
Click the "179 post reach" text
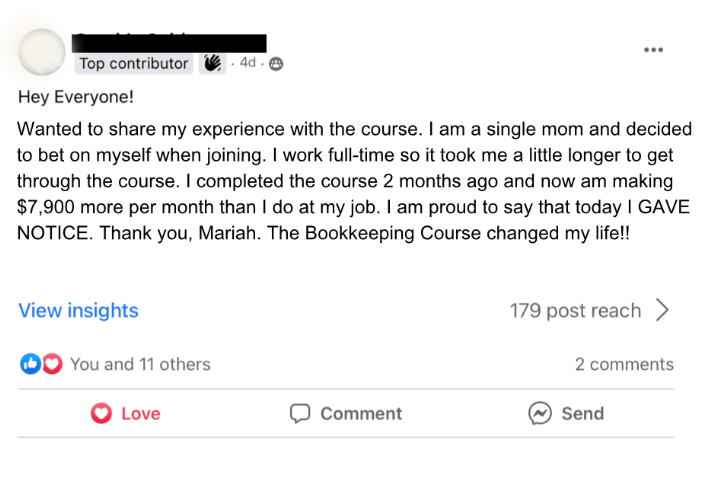click(x=575, y=310)
